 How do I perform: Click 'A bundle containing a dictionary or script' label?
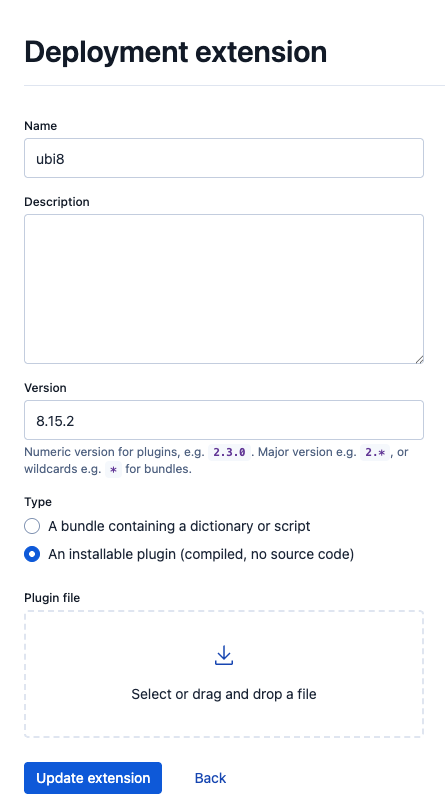[179, 526]
